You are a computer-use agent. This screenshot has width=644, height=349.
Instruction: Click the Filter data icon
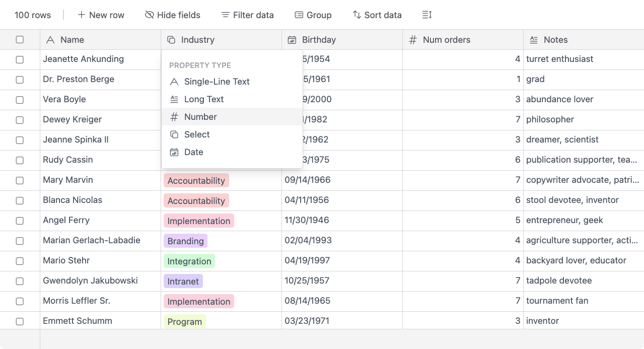(226, 15)
